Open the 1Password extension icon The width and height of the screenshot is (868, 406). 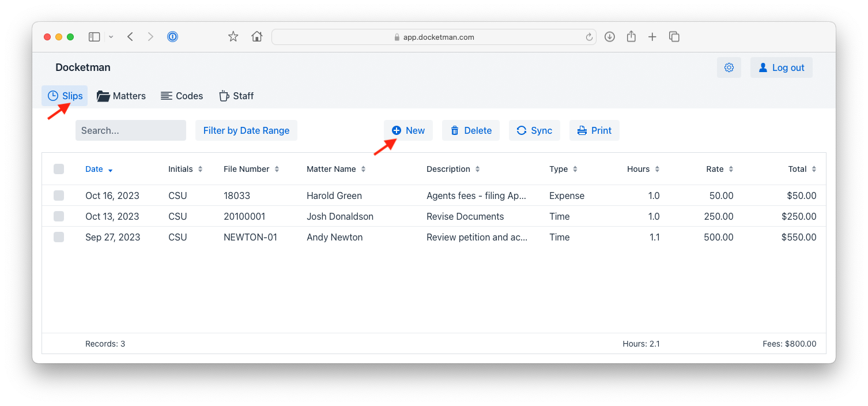point(172,37)
